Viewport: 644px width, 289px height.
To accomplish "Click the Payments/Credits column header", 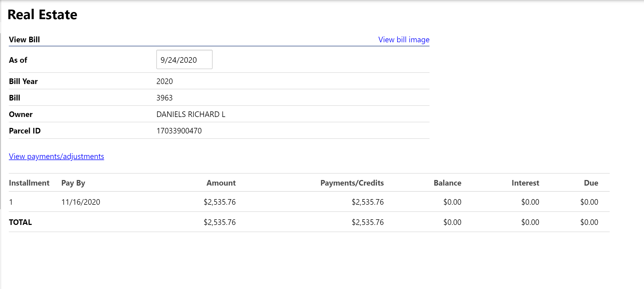I will click(x=352, y=183).
